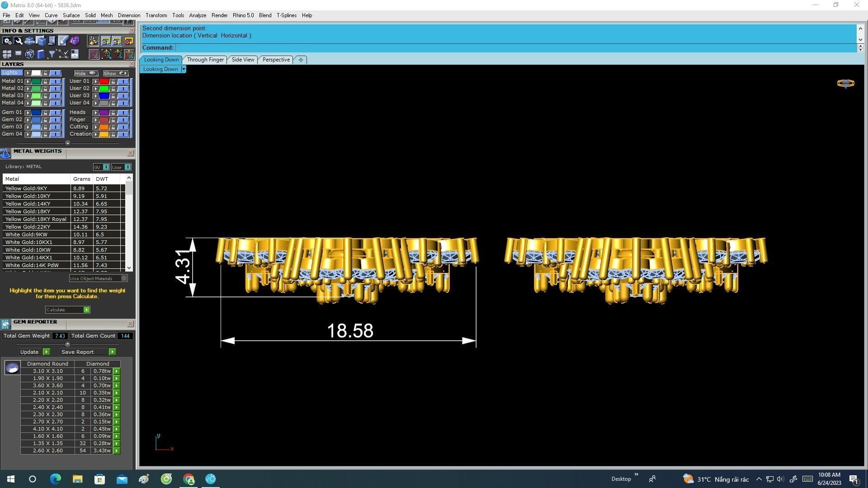Toggle Use Object Materials option
The height and width of the screenshot is (488, 868).
[124, 278]
